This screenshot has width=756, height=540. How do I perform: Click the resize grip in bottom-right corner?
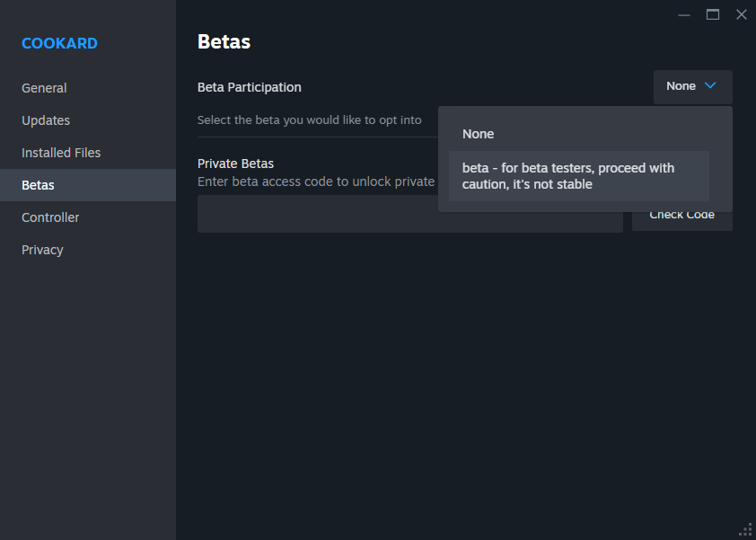pyautogui.click(x=748, y=530)
